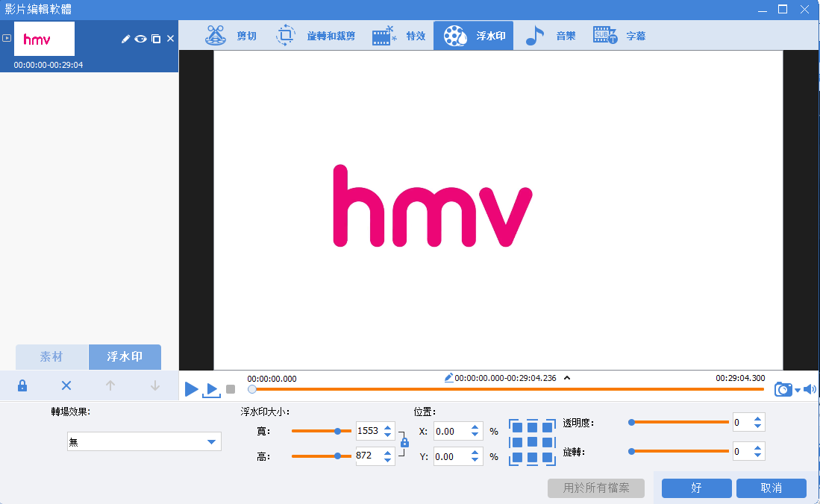Viewport: 820px width, 504px height.
Task: Open the 字幕 subtitle tab
Action: [619, 36]
